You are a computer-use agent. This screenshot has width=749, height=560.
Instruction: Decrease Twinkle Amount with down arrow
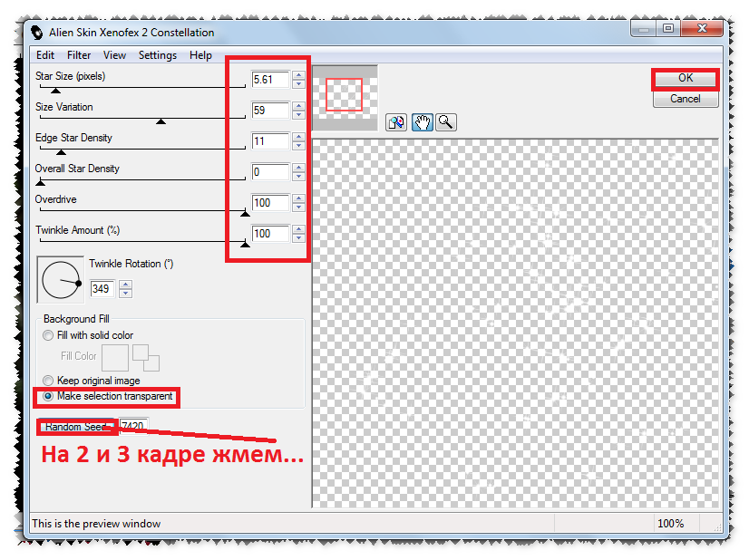(x=298, y=237)
